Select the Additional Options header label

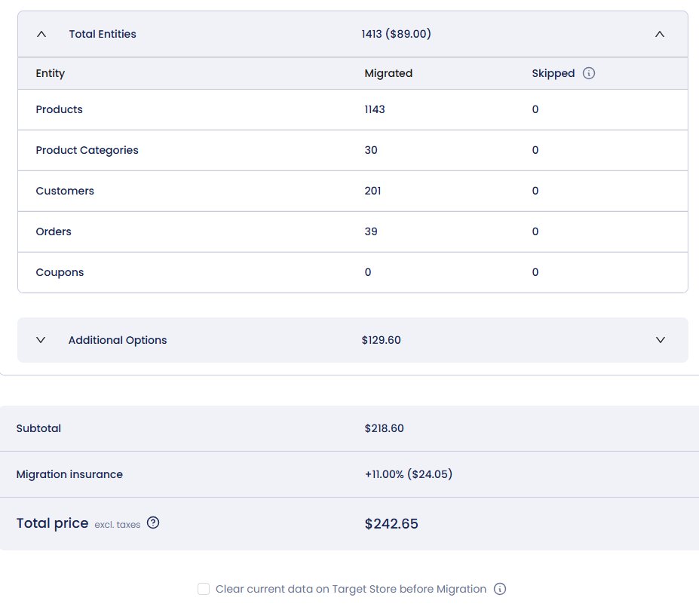click(x=118, y=340)
